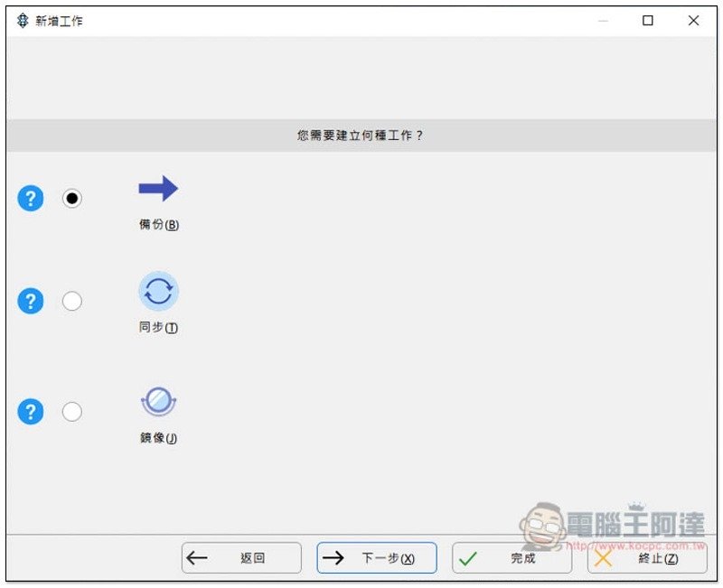Click the 同步(T) text label
The width and height of the screenshot is (723, 588).
(159, 328)
